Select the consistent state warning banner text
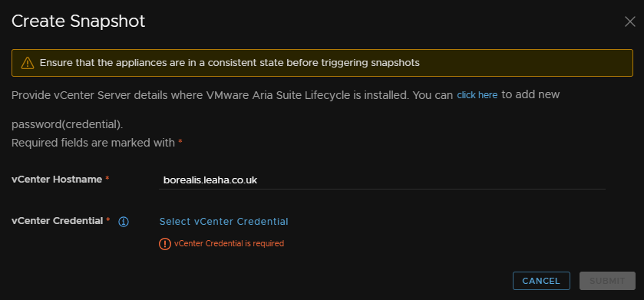 230,63
